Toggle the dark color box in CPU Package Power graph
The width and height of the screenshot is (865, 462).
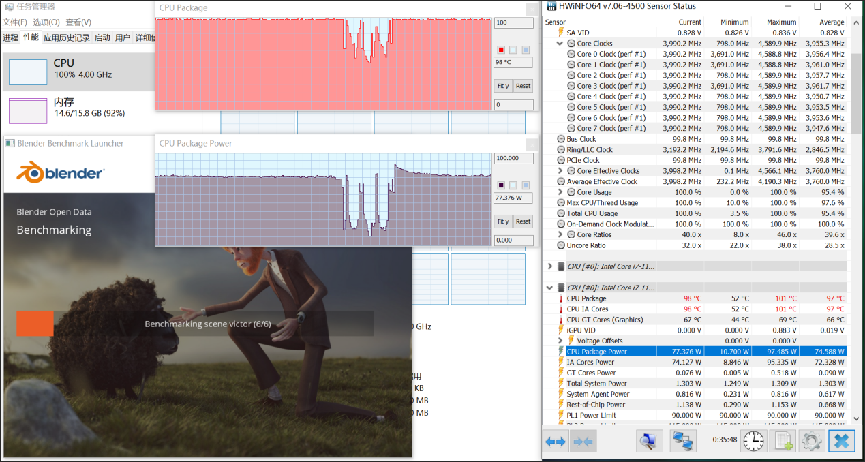coord(501,184)
